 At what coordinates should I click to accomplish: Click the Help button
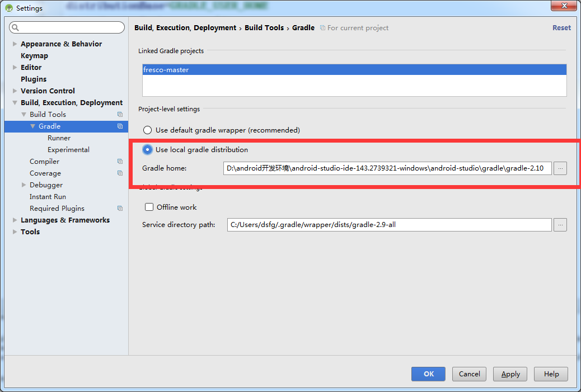551,374
